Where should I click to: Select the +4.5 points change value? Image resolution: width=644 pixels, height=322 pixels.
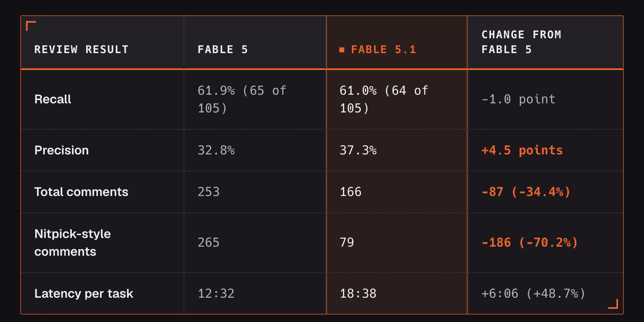coord(522,150)
